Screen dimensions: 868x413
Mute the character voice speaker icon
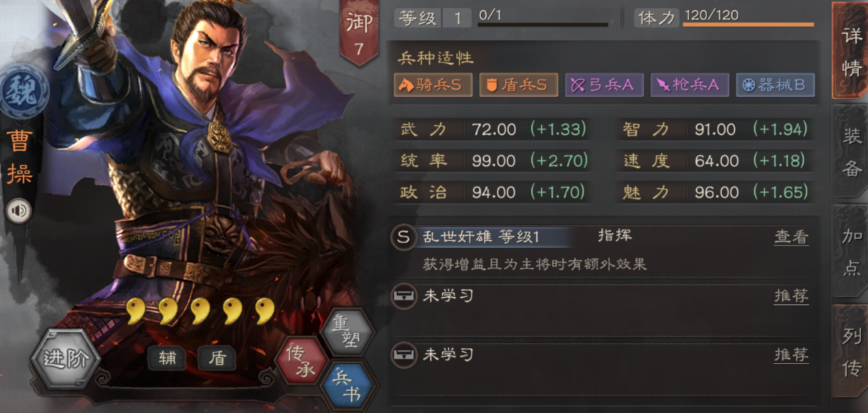(x=18, y=212)
